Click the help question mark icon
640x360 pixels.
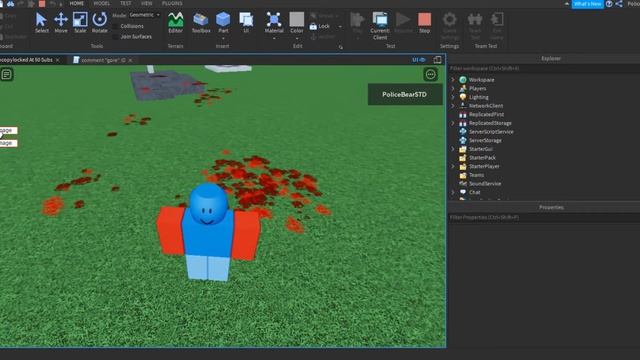click(609, 4)
